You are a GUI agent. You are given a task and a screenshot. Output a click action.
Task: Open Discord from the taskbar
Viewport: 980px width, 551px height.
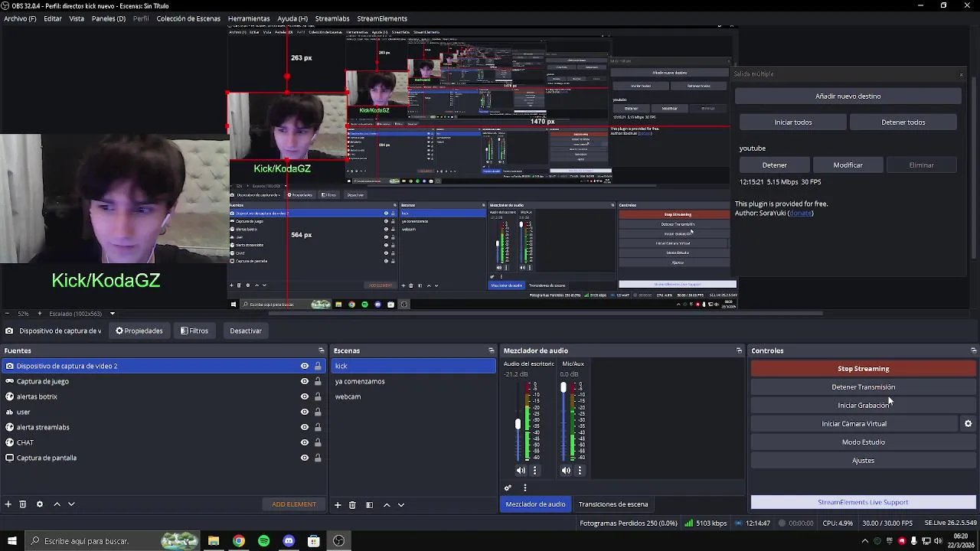click(x=289, y=541)
